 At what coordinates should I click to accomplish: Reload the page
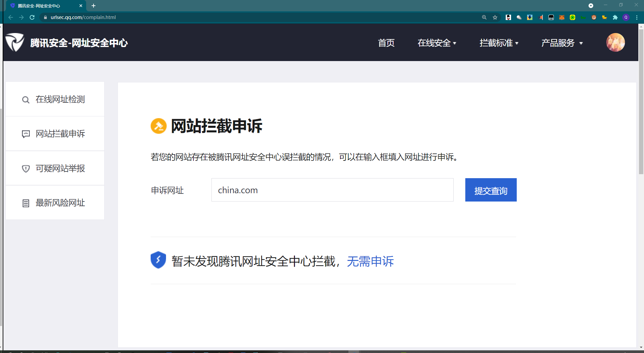pos(32,17)
